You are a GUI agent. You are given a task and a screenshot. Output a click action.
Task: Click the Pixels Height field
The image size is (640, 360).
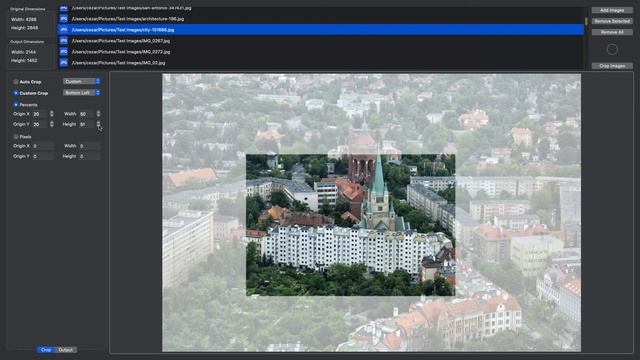pos(89,156)
